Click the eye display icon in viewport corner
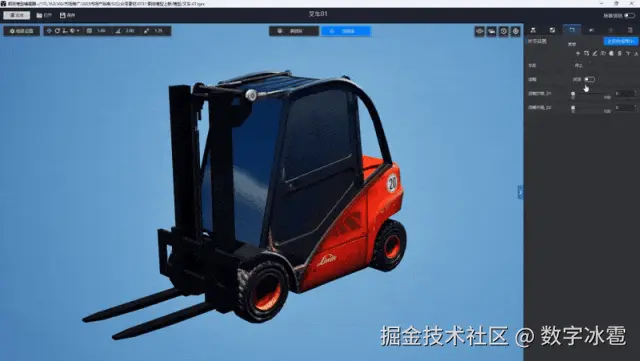The width and height of the screenshot is (640, 361). (x=480, y=31)
